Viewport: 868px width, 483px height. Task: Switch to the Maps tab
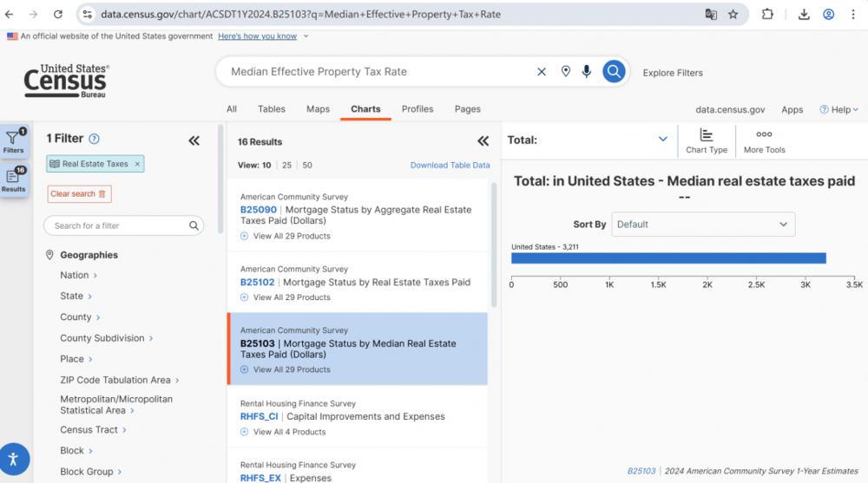point(318,109)
